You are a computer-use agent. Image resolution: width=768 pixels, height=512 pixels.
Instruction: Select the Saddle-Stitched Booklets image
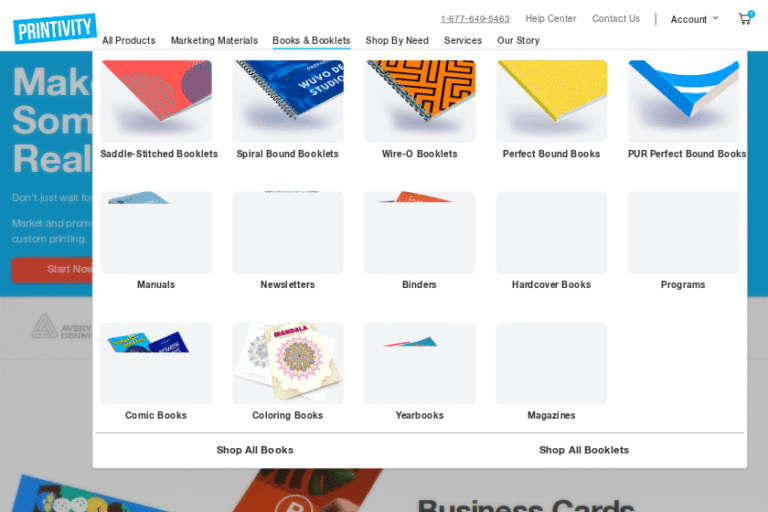point(156,101)
